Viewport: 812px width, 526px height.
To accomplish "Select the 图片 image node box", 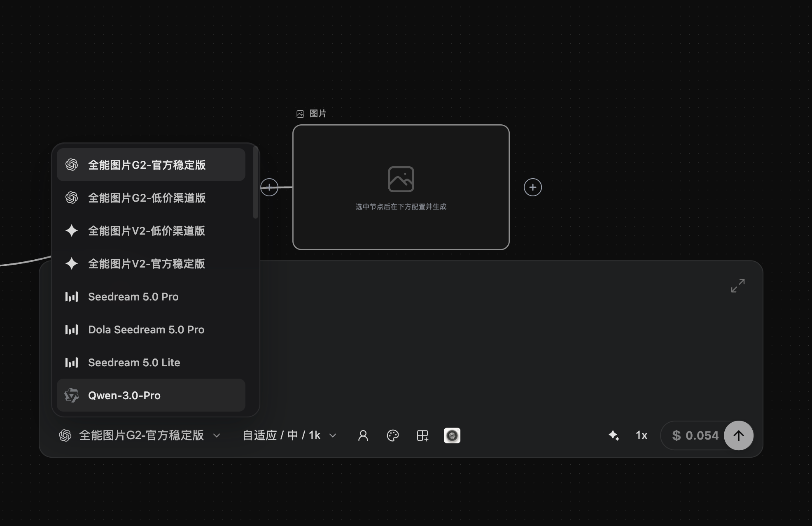I will click(x=401, y=187).
